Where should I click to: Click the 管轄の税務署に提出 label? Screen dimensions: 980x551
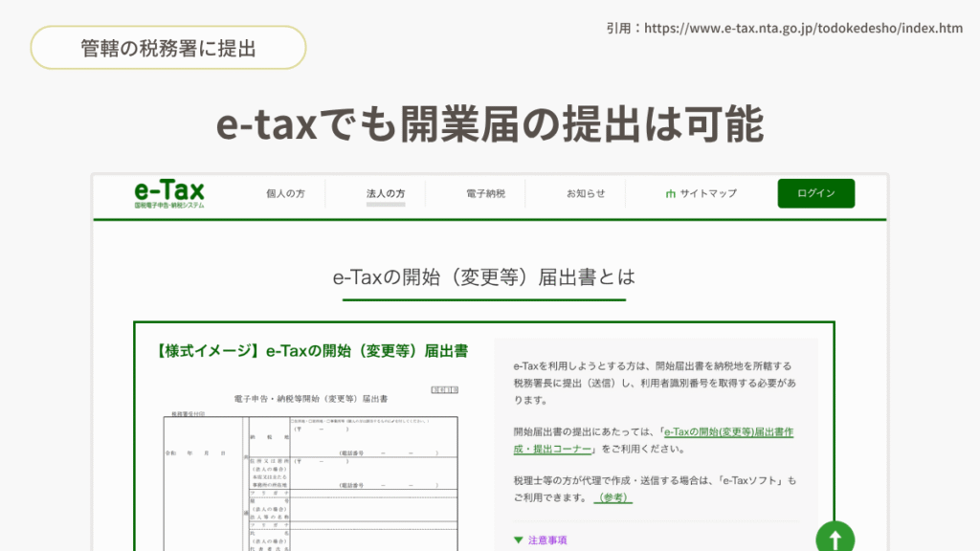point(168,48)
